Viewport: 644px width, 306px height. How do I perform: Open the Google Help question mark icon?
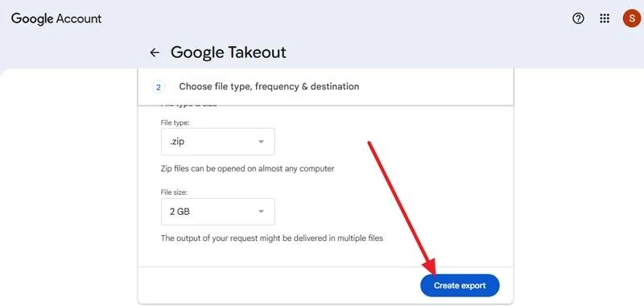point(578,19)
